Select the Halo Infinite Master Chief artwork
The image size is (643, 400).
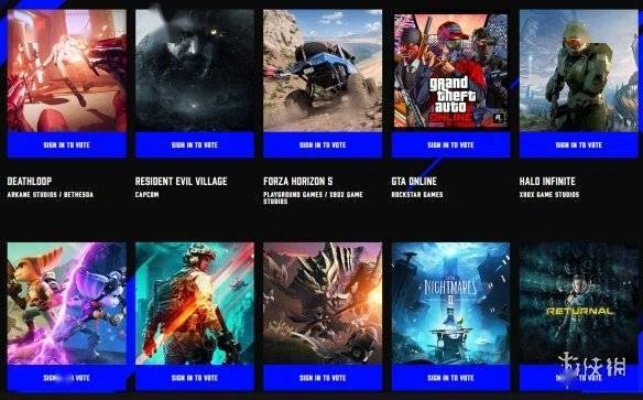tap(579, 71)
